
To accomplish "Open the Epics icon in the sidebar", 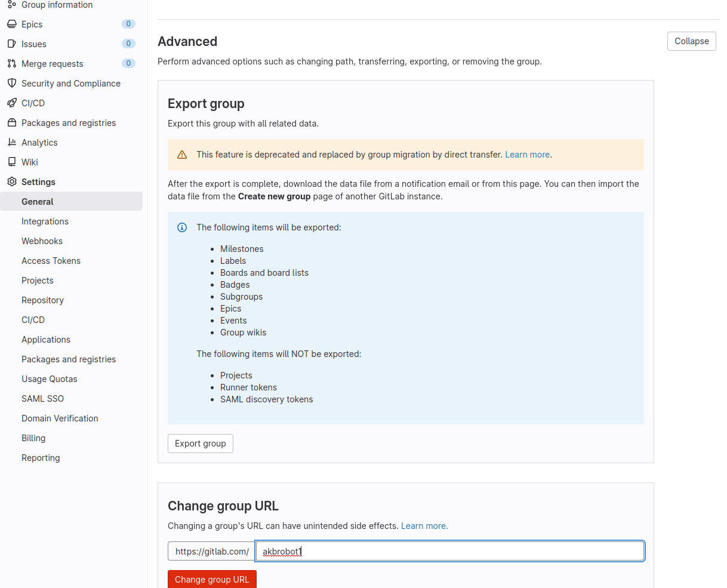I will point(12,24).
